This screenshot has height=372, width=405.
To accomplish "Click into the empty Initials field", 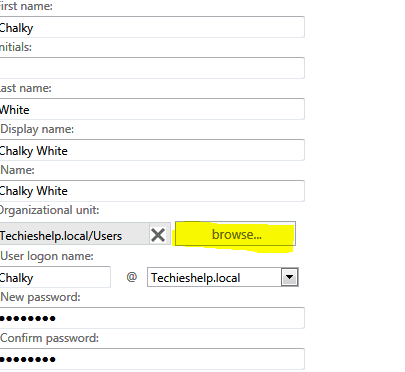I will point(152,68).
